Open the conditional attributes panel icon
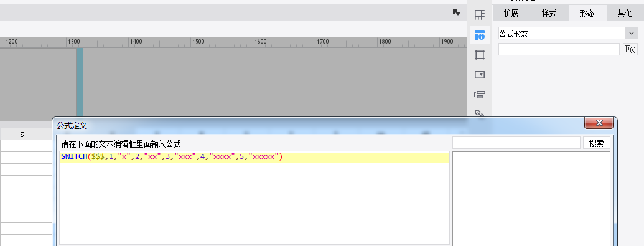 [479, 95]
